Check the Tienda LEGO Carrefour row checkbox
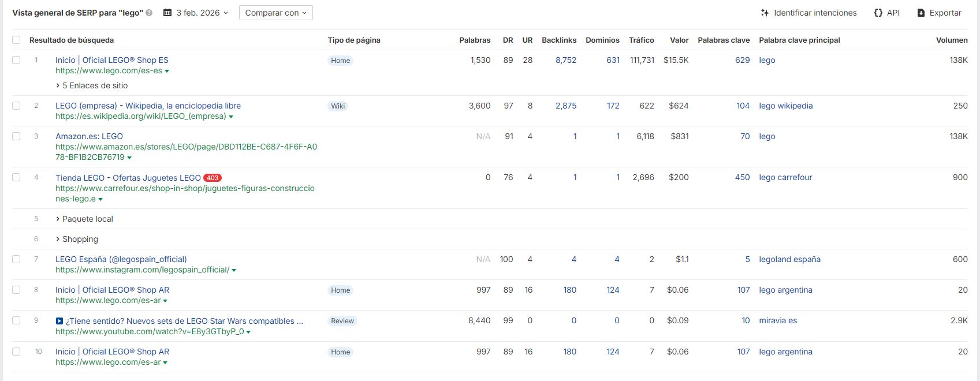Viewport: 980px width, 381px height. [16, 177]
